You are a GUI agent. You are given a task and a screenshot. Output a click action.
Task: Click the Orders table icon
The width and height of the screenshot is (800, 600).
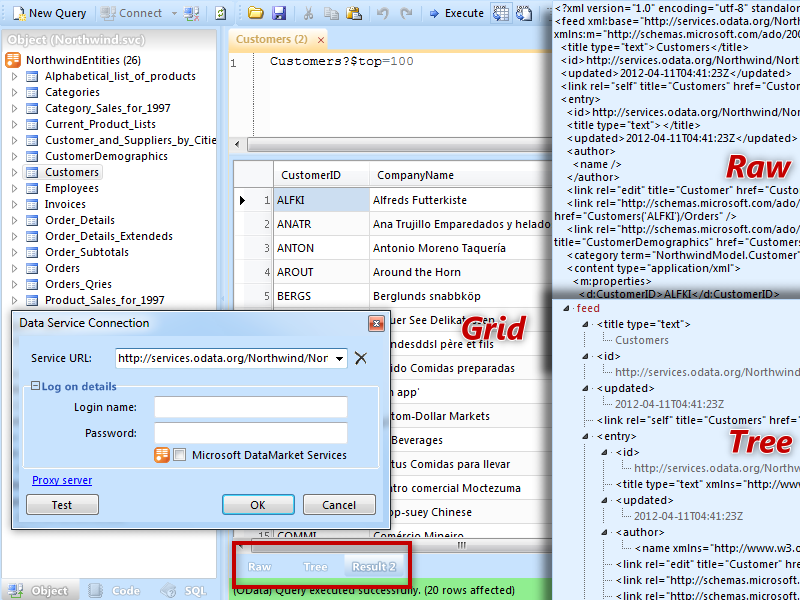coord(32,268)
